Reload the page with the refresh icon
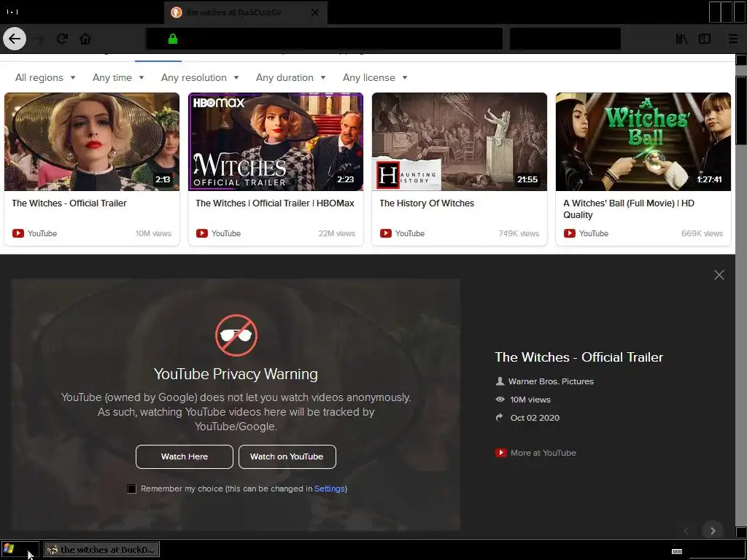 [63, 39]
